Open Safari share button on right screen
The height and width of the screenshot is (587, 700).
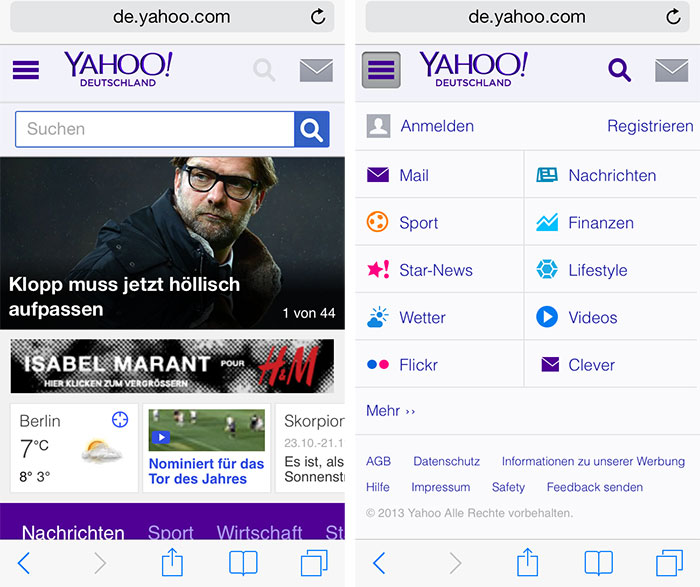point(527,562)
